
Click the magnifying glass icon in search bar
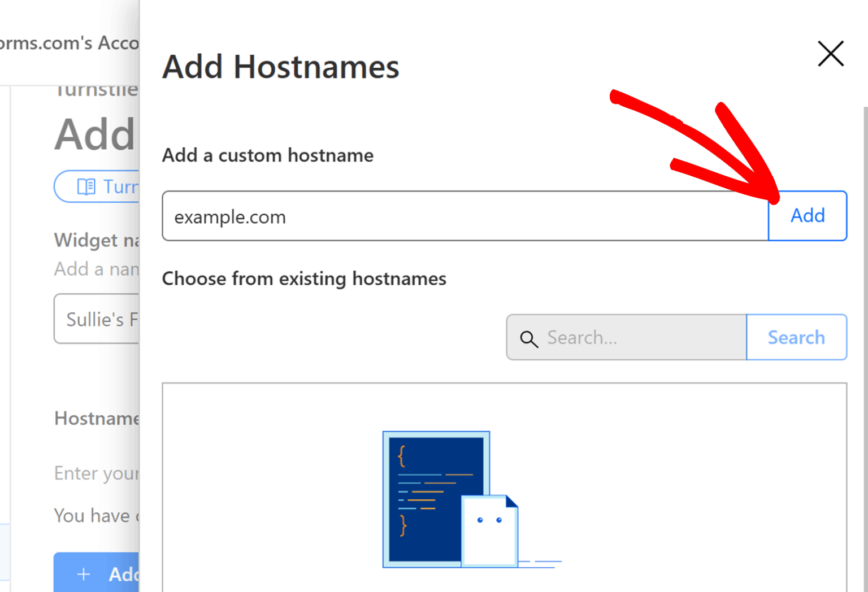click(529, 339)
